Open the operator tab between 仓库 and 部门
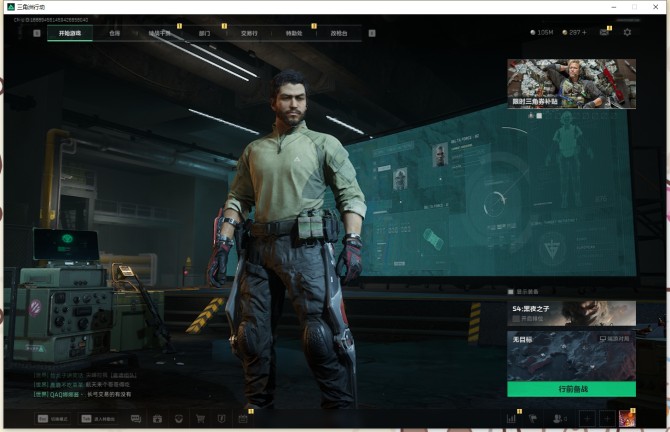Screen dimensions: 670x432 (x=159, y=33)
